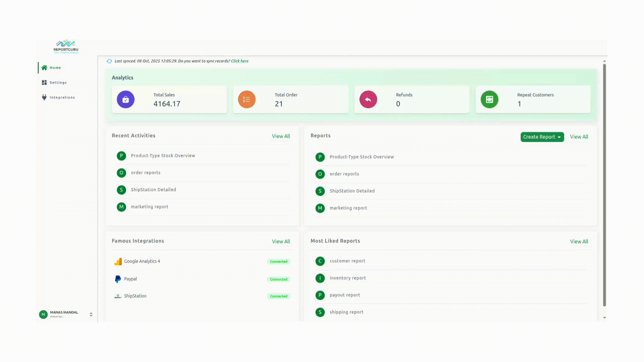The image size is (644, 362).
Task: Click the orange Total Order list icon
Action: [247, 100]
